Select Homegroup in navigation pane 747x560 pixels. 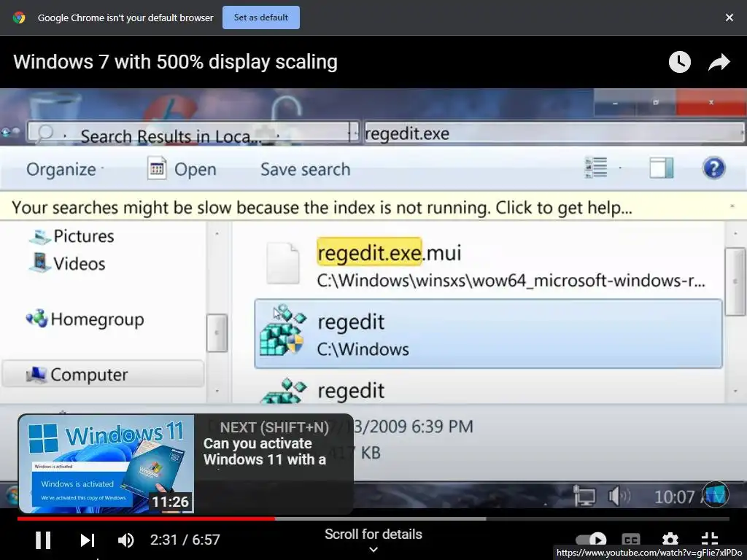click(97, 319)
